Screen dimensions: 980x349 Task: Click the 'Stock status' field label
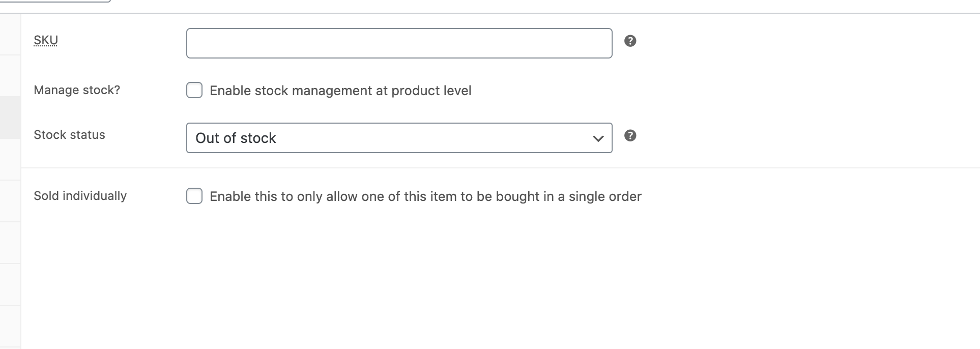pos(69,135)
